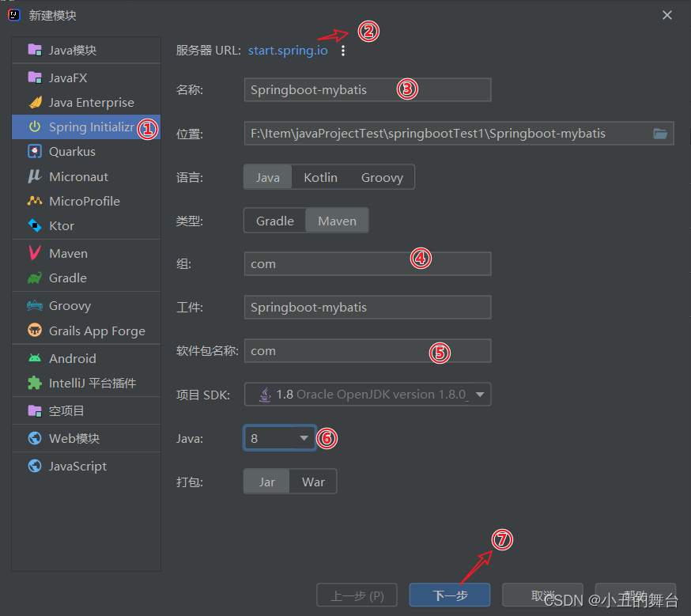Image resolution: width=691 pixels, height=616 pixels.
Task: Click the 空项目 folder icon
Action: coord(35,410)
